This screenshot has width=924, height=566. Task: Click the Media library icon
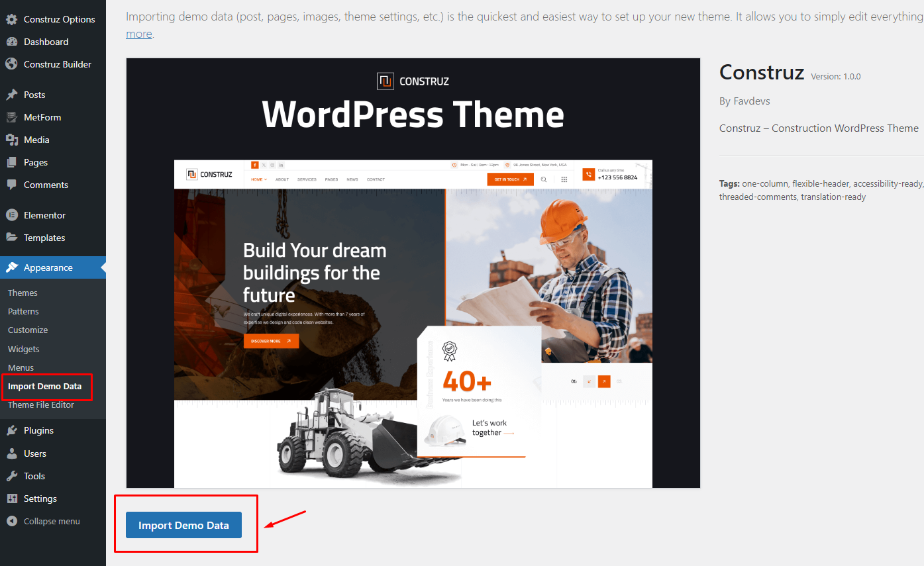point(11,140)
